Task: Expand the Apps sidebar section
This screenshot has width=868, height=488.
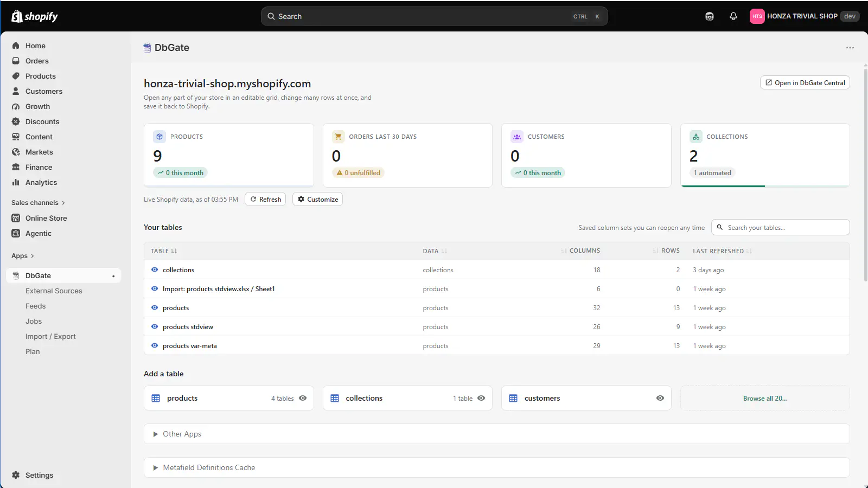Action: (x=23, y=256)
